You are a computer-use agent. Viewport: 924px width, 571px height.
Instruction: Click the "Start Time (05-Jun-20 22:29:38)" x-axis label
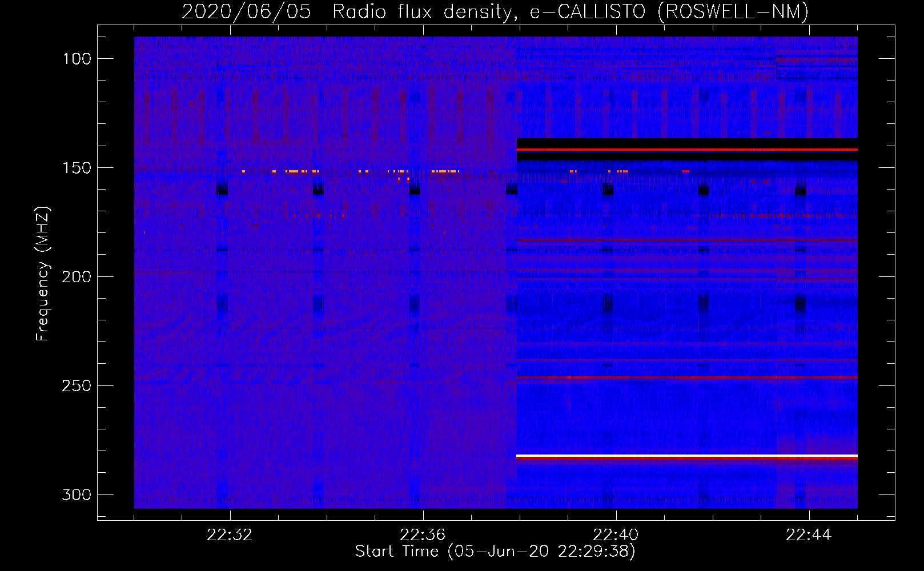(495, 552)
